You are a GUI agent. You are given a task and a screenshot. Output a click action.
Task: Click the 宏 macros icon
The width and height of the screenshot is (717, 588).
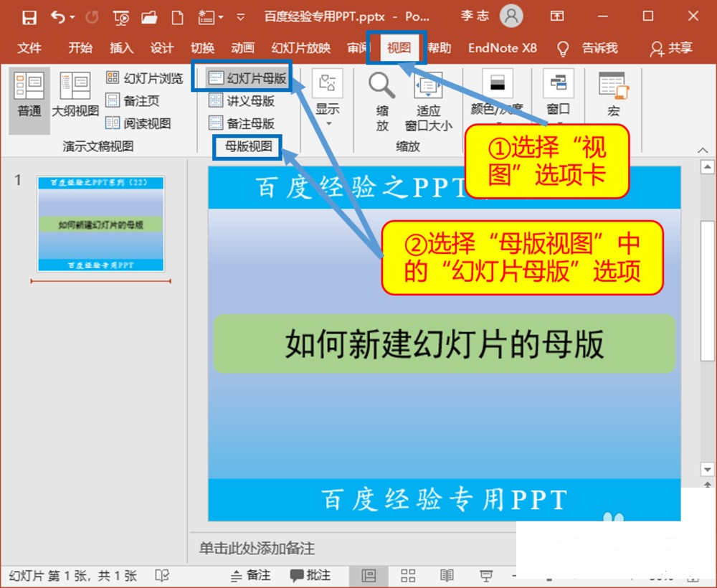point(614,95)
